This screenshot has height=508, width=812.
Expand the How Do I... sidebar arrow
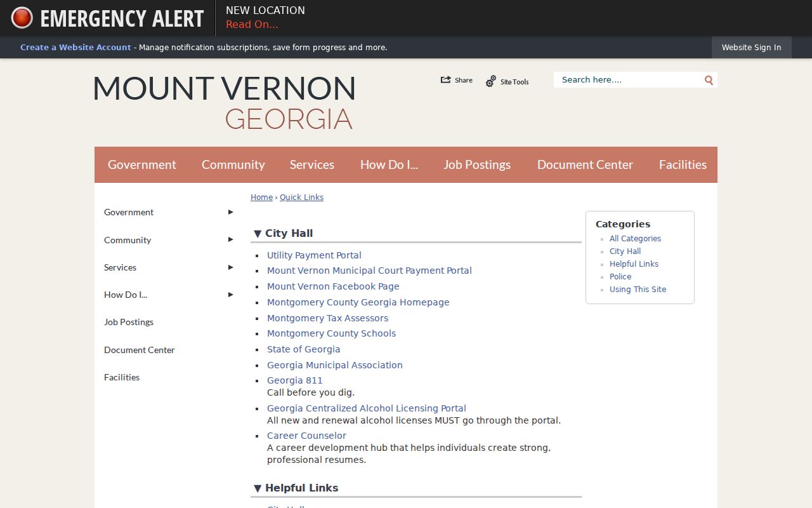click(231, 295)
